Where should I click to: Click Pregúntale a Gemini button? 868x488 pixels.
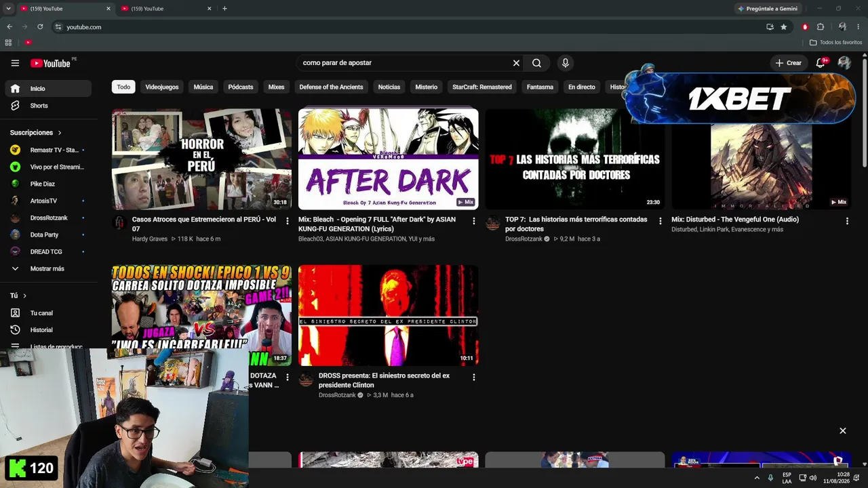coord(768,9)
